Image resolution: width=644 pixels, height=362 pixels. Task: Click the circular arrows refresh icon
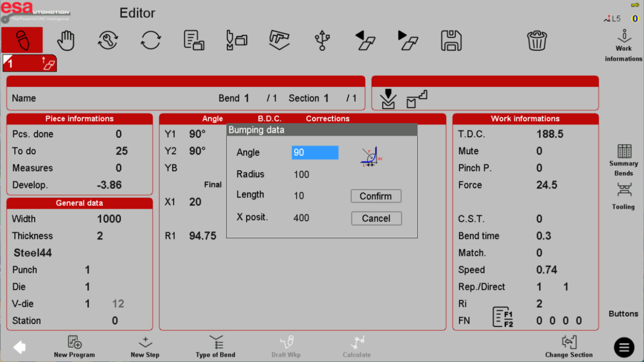(151, 40)
